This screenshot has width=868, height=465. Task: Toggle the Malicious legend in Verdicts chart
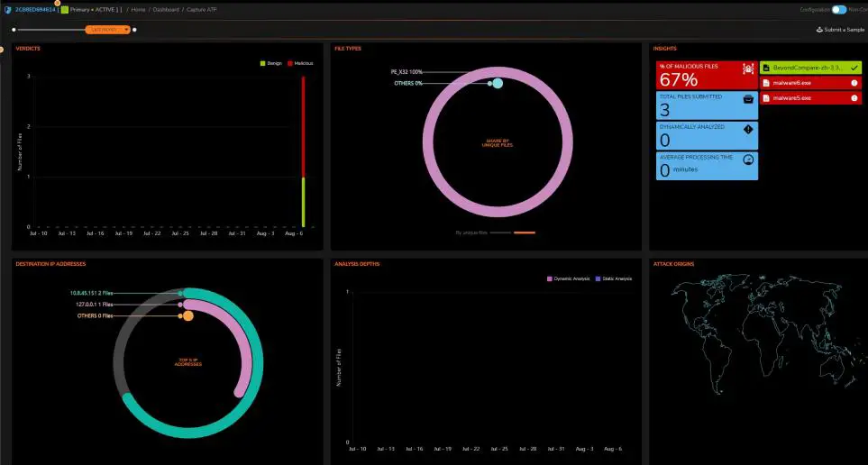(300, 63)
